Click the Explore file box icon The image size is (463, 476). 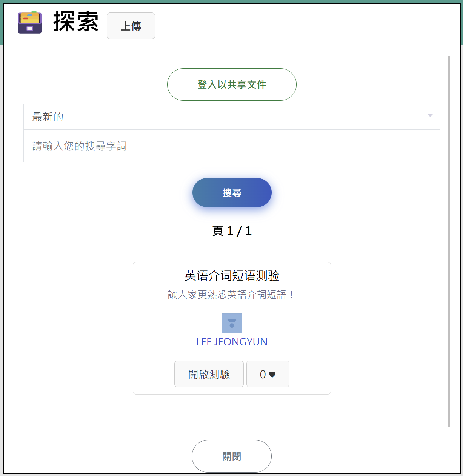30,22
